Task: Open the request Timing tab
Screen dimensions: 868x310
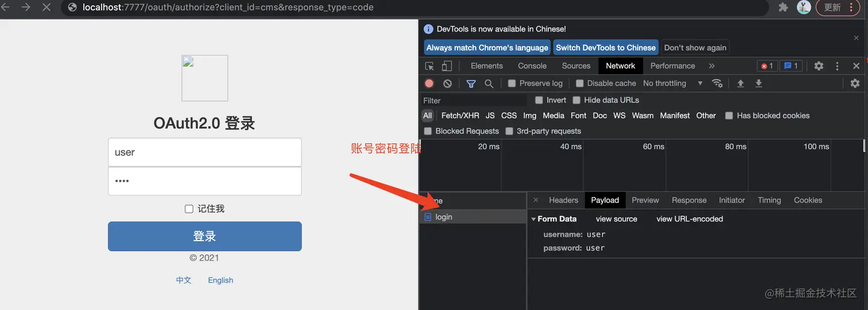Action: [x=769, y=200]
